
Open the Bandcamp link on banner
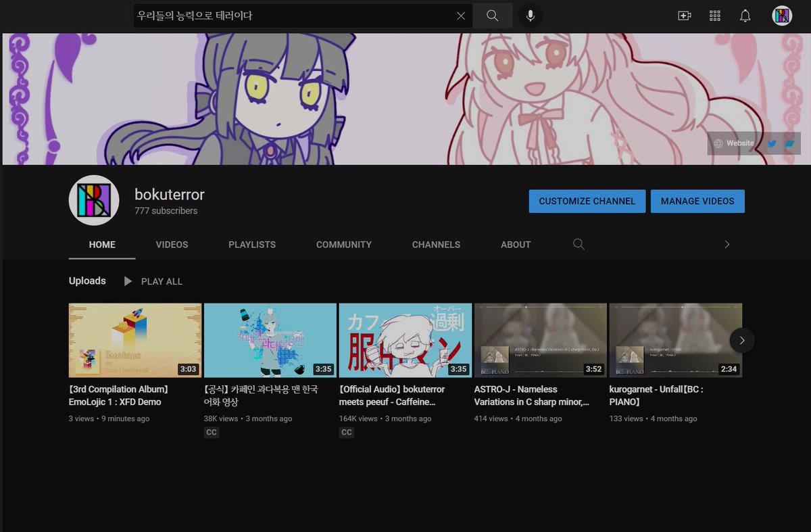[789, 143]
